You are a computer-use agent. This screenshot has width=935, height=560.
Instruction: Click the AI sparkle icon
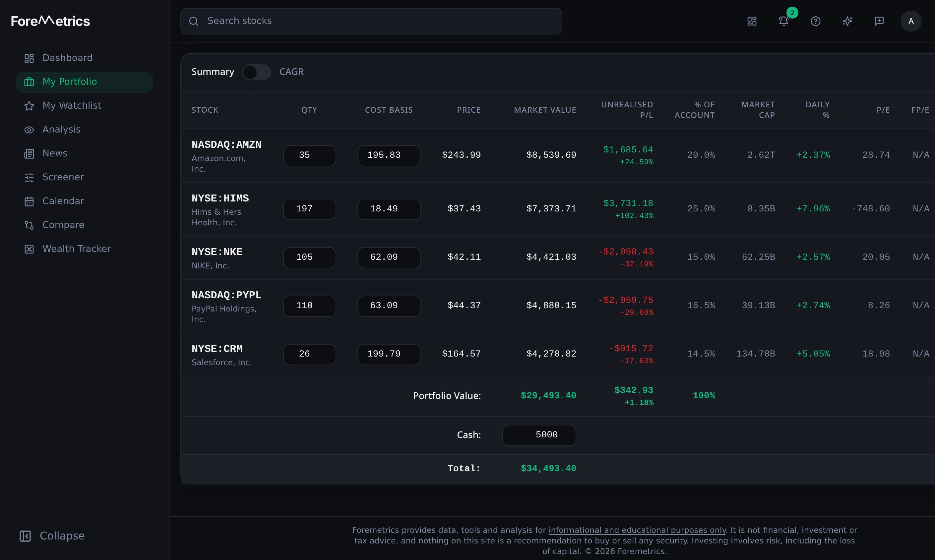pyautogui.click(x=847, y=21)
